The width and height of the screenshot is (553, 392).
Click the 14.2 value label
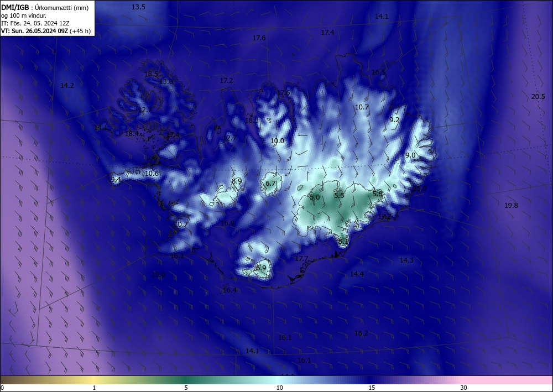pyautogui.click(x=67, y=85)
